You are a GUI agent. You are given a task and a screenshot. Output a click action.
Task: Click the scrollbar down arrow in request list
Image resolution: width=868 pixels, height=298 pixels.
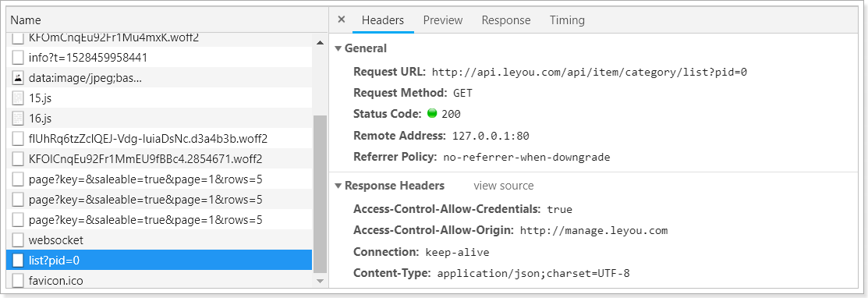(320, 282)
